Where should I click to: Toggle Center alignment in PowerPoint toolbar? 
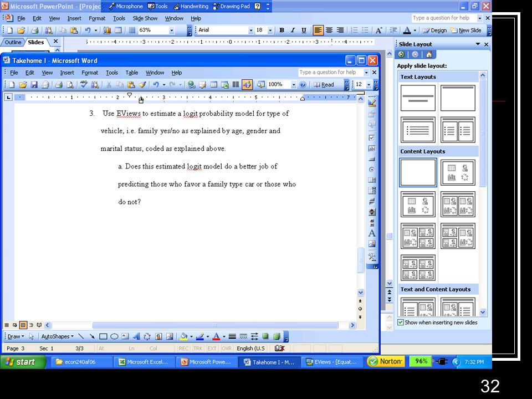click(329, 30)
